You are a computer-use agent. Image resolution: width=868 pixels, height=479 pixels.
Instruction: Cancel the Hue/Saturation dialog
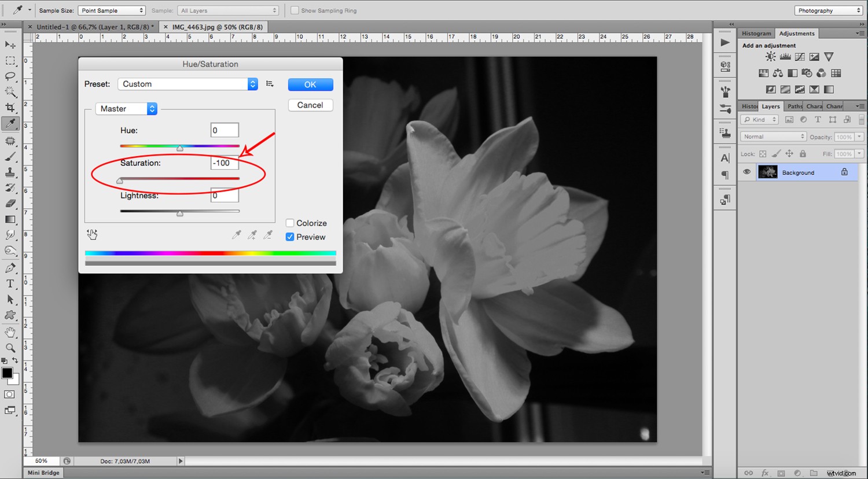click(310, 105)
